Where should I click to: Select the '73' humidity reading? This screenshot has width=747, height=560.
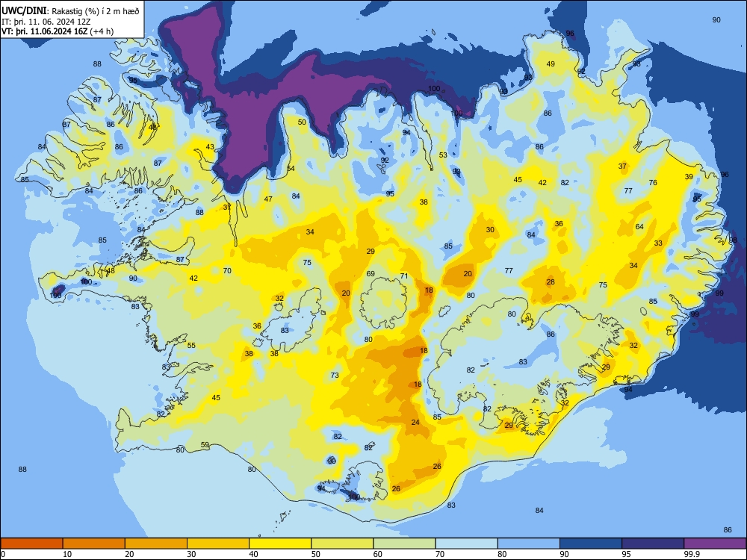(x=335, y=376)
